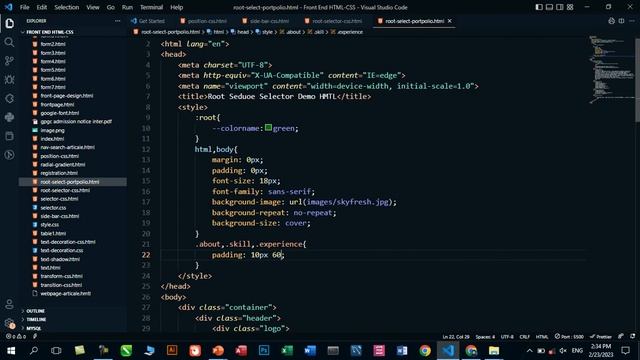The height and width of the screenshot is (360, 640).
Task: Open the Customize Layout icon
Action: (570, 7)
